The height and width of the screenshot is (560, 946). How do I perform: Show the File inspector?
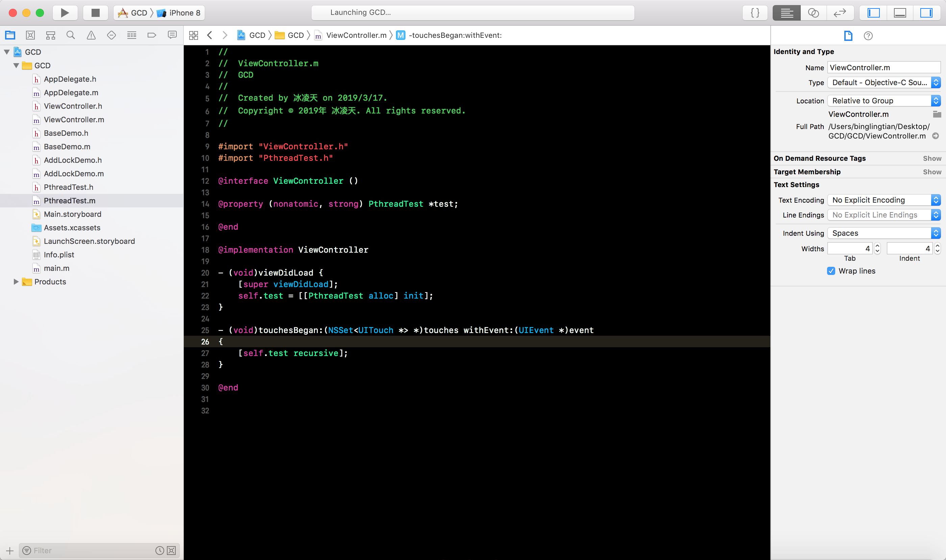(848, 35)
